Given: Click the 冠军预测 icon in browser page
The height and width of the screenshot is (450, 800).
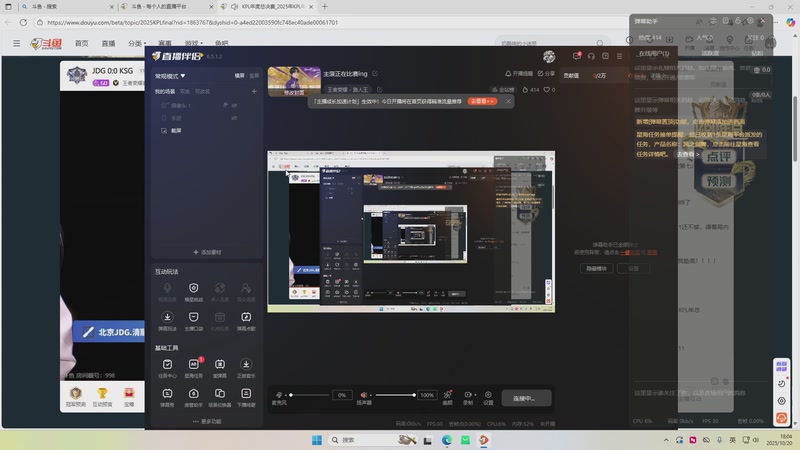Looking at the screenshot, I should pos(76,396).
